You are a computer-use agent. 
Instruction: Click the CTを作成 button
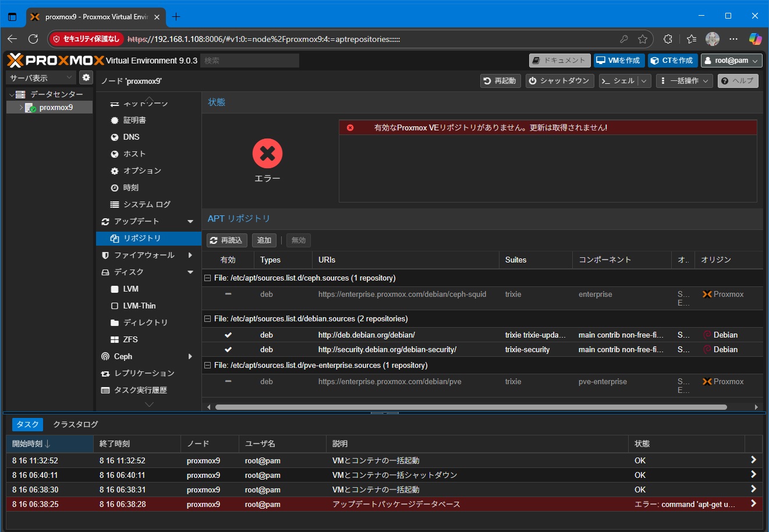672,61
